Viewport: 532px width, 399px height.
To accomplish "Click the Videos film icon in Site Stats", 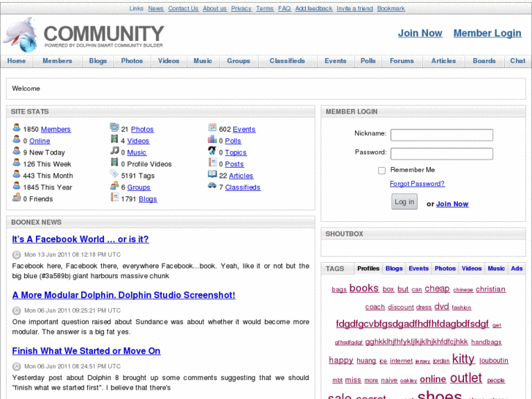I will [x=114, y=139].
